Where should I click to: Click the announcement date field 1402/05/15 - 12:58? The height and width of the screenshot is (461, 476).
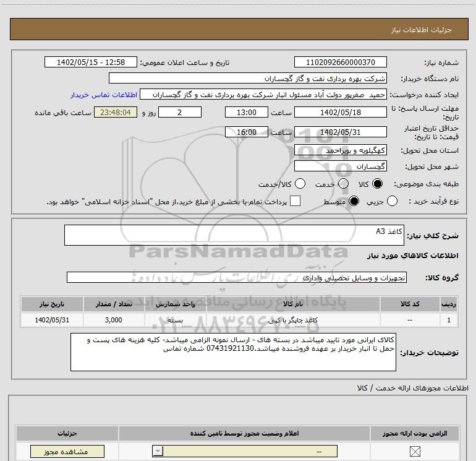pos(91,62)
